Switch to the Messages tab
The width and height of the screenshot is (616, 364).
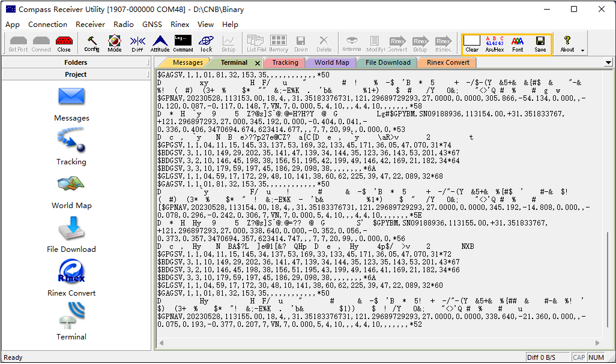[187, 62]
